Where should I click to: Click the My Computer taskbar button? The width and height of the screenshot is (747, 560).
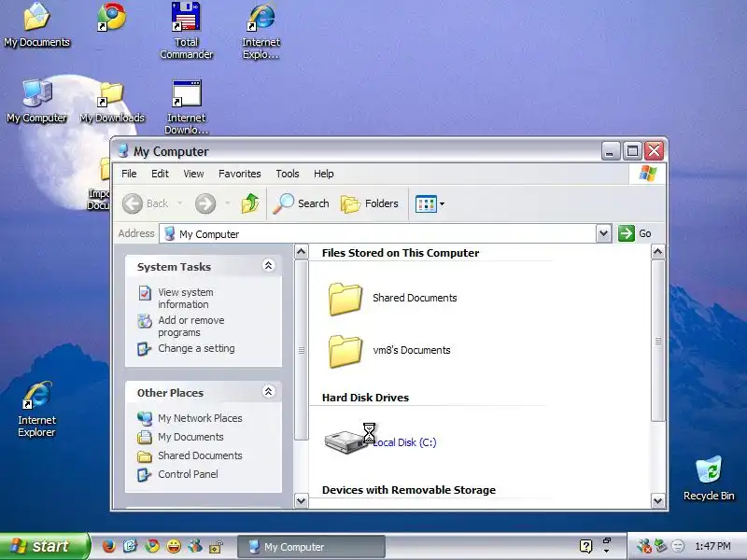click(311, 547)
